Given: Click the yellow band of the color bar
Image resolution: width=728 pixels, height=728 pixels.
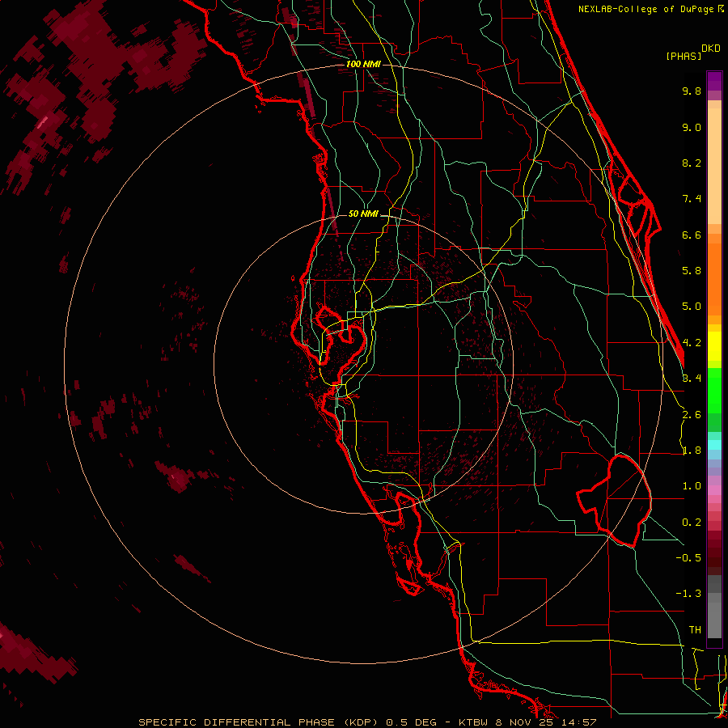Looking at the screenshot, I should pos(714,346).
